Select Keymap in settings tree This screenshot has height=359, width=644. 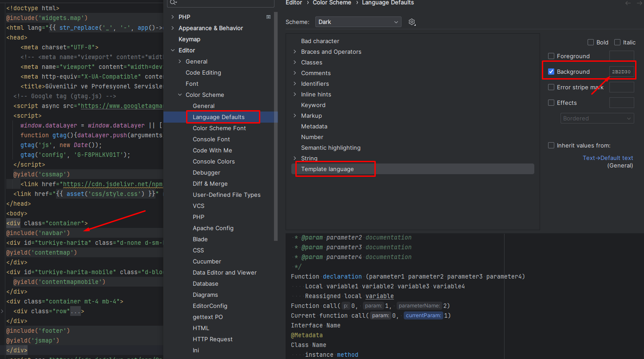(x=189, y=39)
